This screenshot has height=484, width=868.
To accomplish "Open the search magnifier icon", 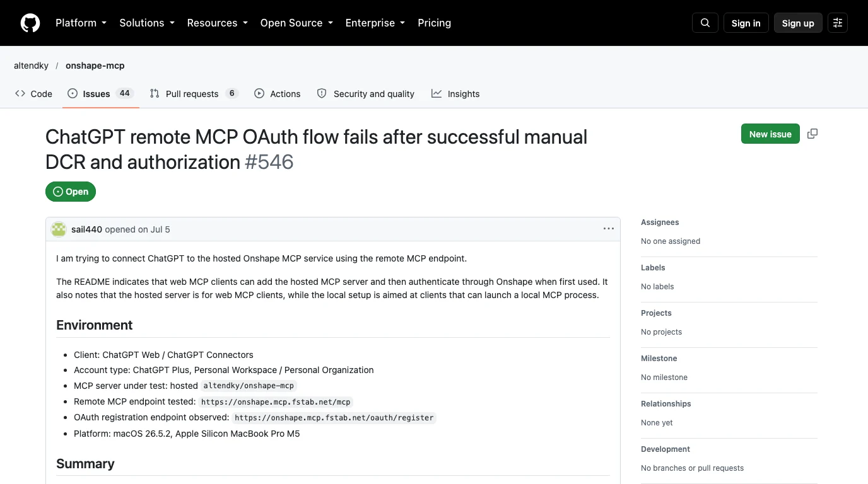I will [705, 23].
